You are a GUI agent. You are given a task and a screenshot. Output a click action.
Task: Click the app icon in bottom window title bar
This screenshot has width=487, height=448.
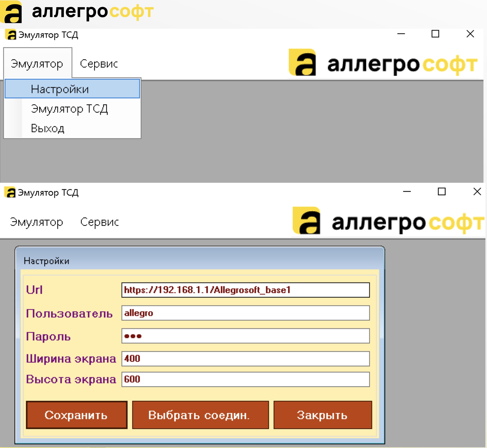click(x=10, y=192)
